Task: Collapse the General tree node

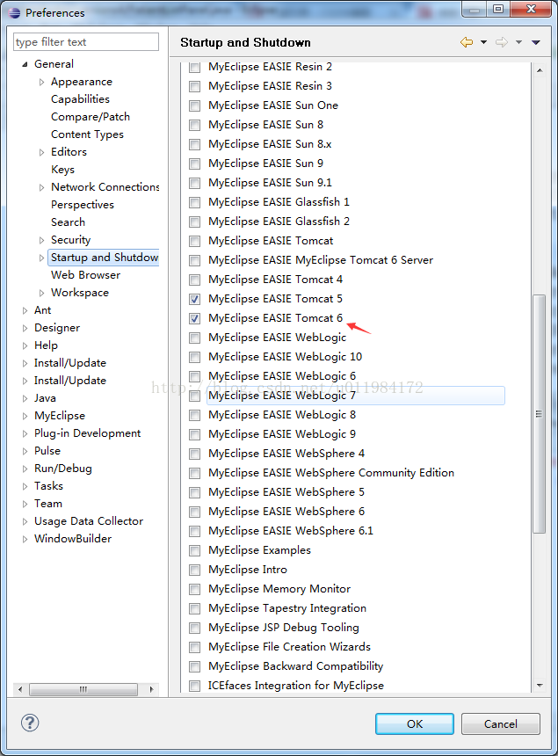Action: tap(25, 64)
